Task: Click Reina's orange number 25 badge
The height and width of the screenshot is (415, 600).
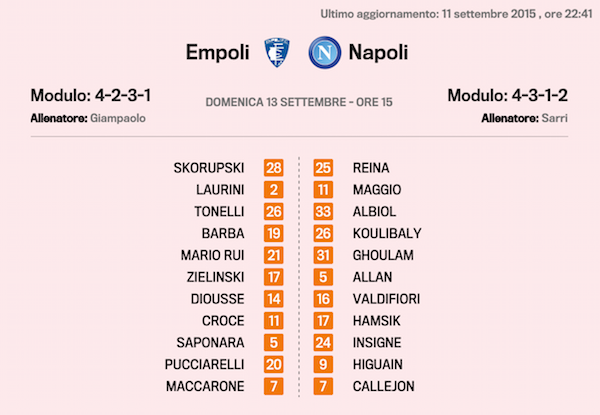Action: [323, 168]
